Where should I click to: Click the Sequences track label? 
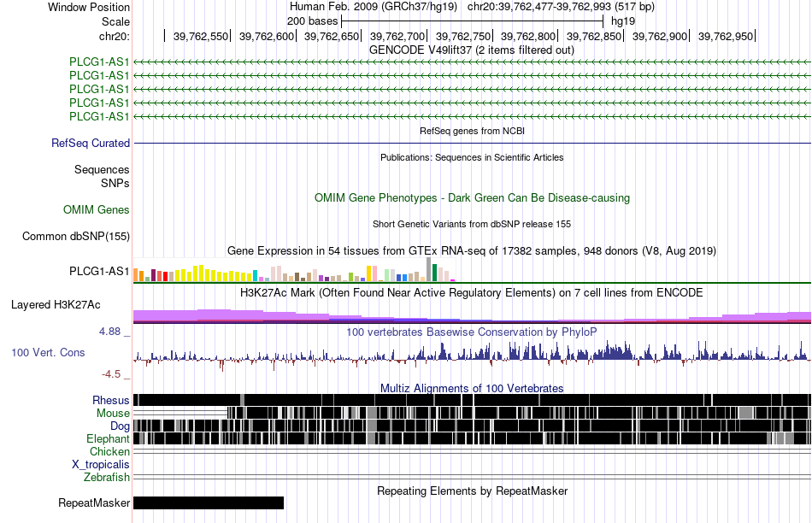click(x=102, y=169)
